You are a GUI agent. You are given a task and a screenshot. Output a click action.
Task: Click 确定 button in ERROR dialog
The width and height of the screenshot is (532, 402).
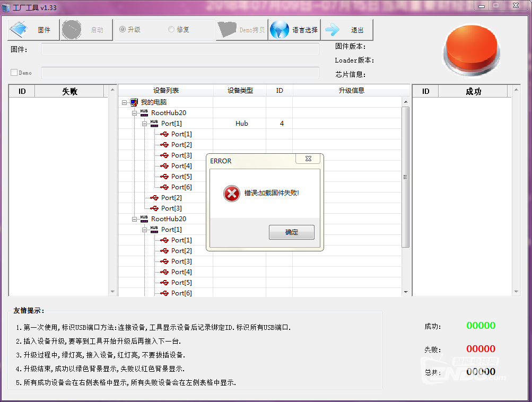pos(291,232)
